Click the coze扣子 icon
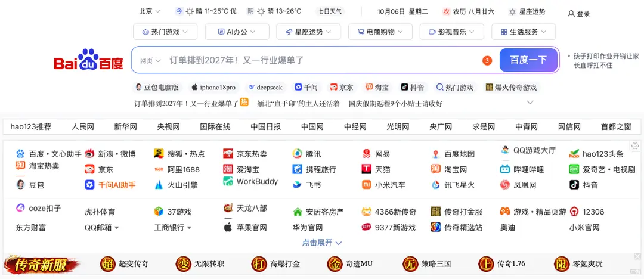The height and width of the screenshot is (279, 644). click(x=20, y=208)
